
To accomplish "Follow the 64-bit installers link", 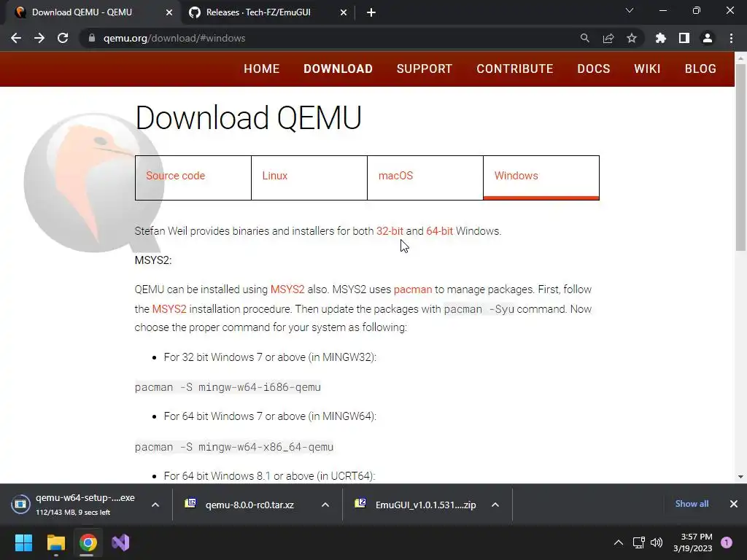I will [x=439, y=231].
